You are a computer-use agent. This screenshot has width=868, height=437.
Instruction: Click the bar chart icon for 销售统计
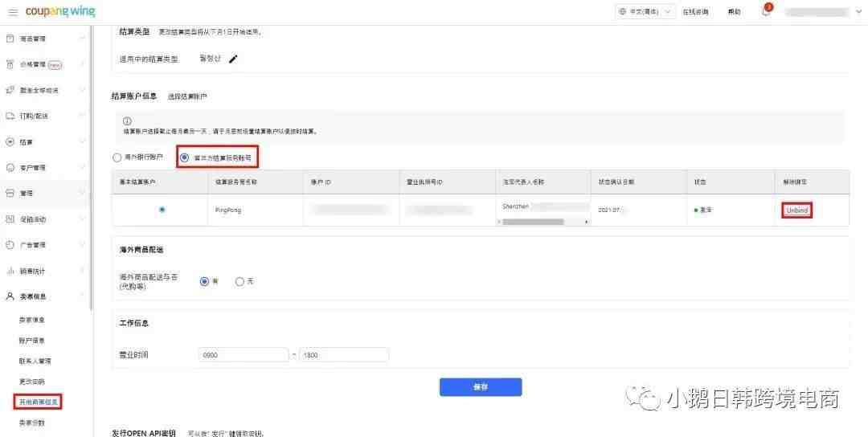(x=10, y=271)
